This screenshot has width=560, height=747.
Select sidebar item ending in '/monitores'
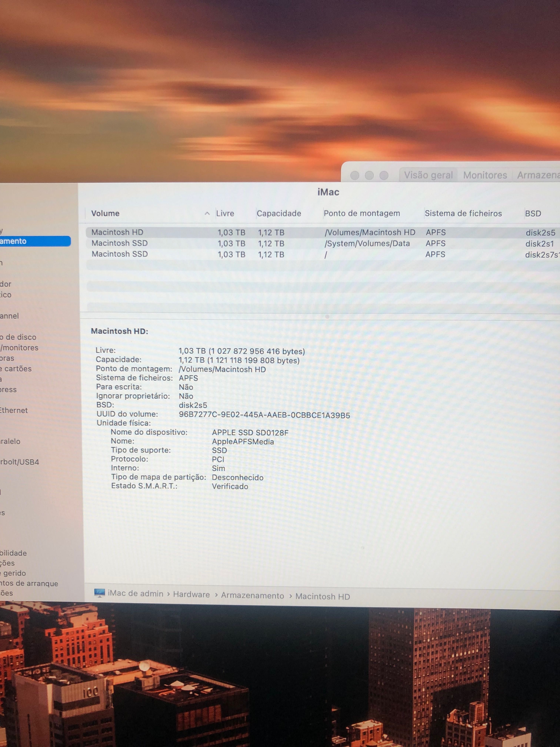point(19,348)
